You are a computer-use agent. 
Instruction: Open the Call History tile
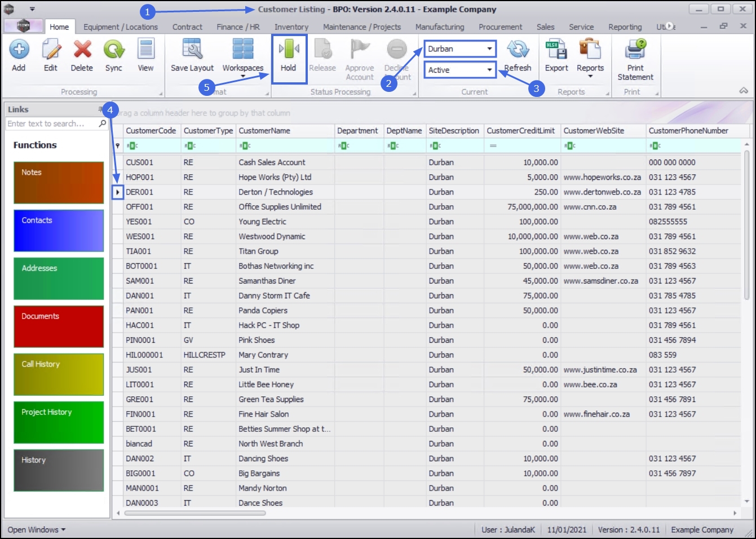(x=59, y=374)
